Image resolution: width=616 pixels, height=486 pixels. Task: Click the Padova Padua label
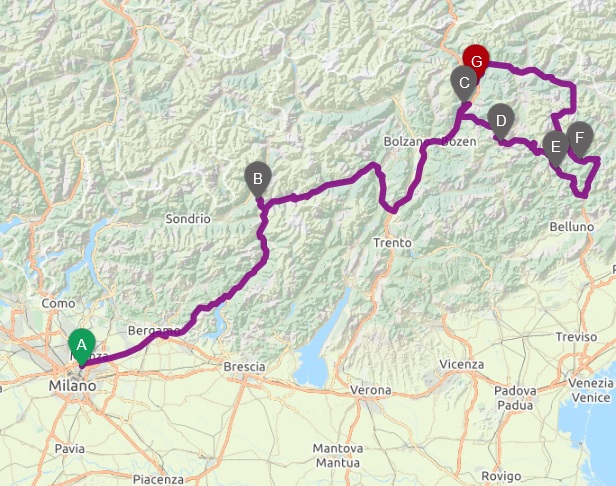(x=515, y=398)
